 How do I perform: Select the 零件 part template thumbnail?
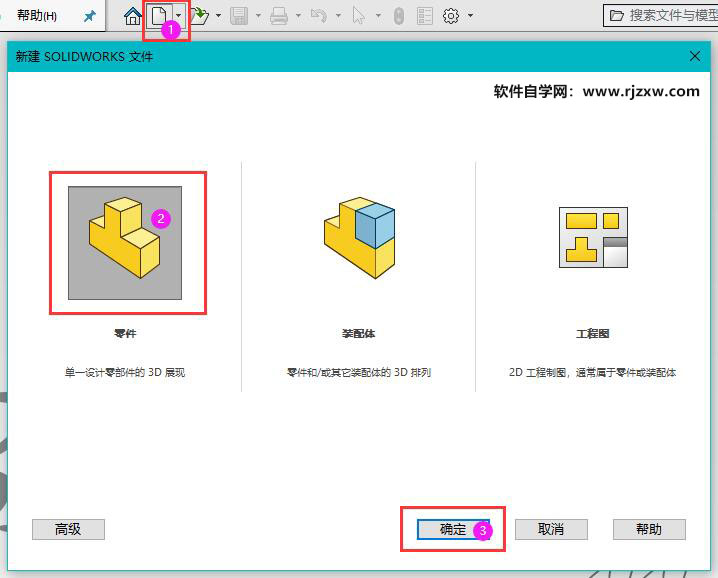125,243
